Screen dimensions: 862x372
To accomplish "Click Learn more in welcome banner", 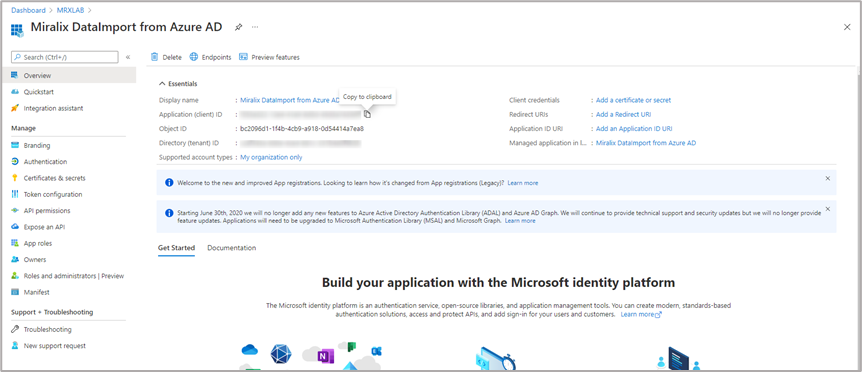I will tap(523, 182).
